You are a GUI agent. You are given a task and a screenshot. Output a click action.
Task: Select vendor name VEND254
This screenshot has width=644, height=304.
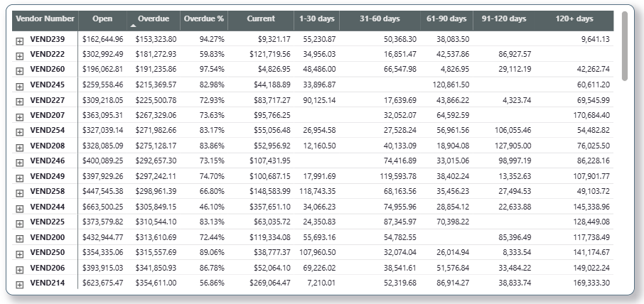tap(47, 131)
